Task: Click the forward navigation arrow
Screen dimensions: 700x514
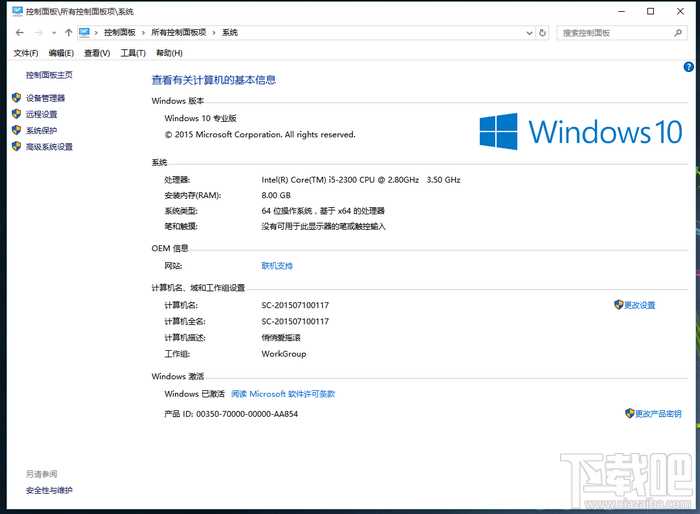Action: point(38,33)
